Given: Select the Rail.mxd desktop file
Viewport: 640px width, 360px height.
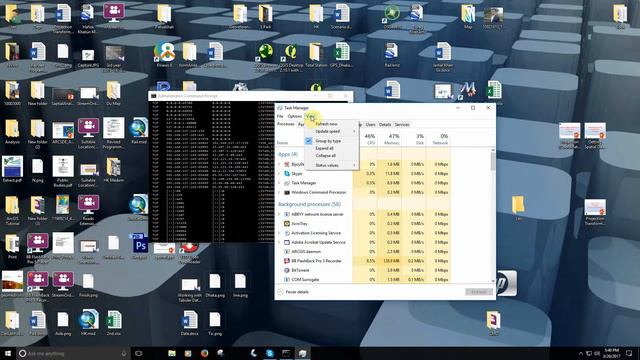Looking at the screenshot, I should pos(139,131).
